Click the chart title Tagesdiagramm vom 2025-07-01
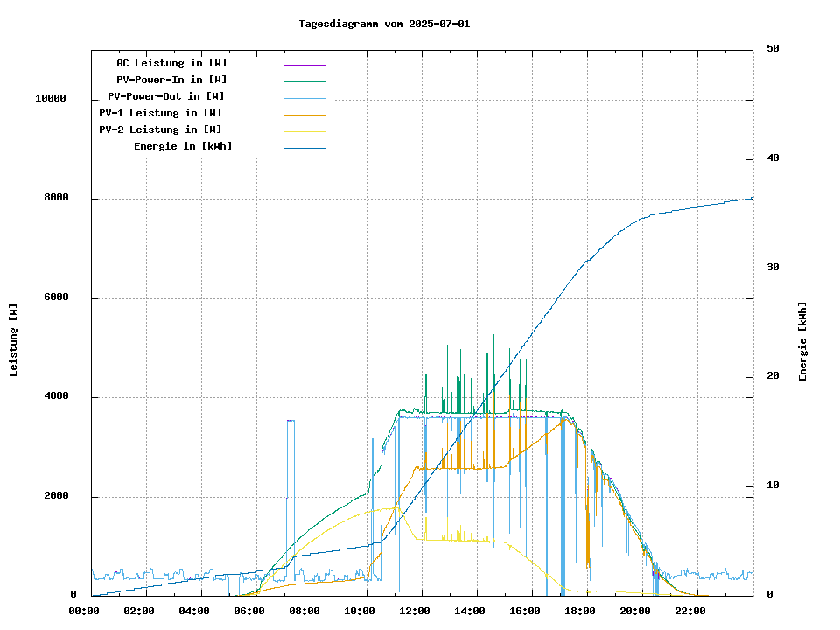Image resolution: width=840 pixels, height=630 pixels. 384,24
